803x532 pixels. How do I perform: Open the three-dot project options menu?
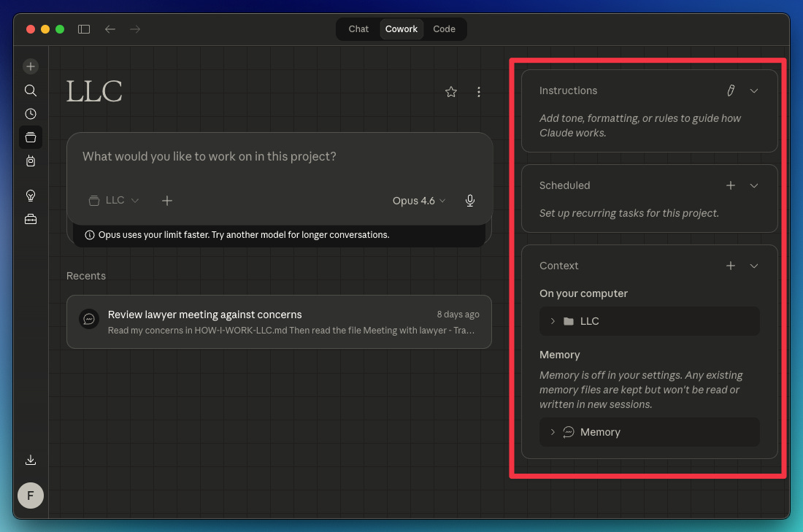click(x=479, y=92)
